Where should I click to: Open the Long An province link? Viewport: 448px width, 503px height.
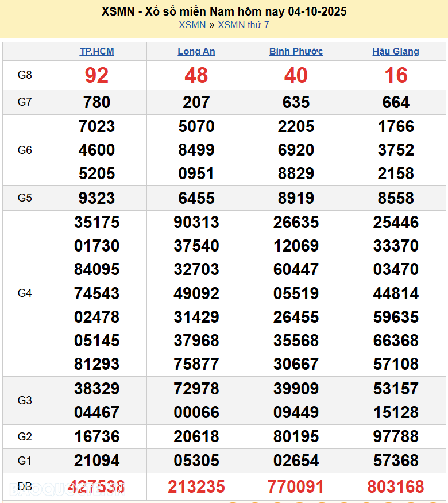(196, 51)
